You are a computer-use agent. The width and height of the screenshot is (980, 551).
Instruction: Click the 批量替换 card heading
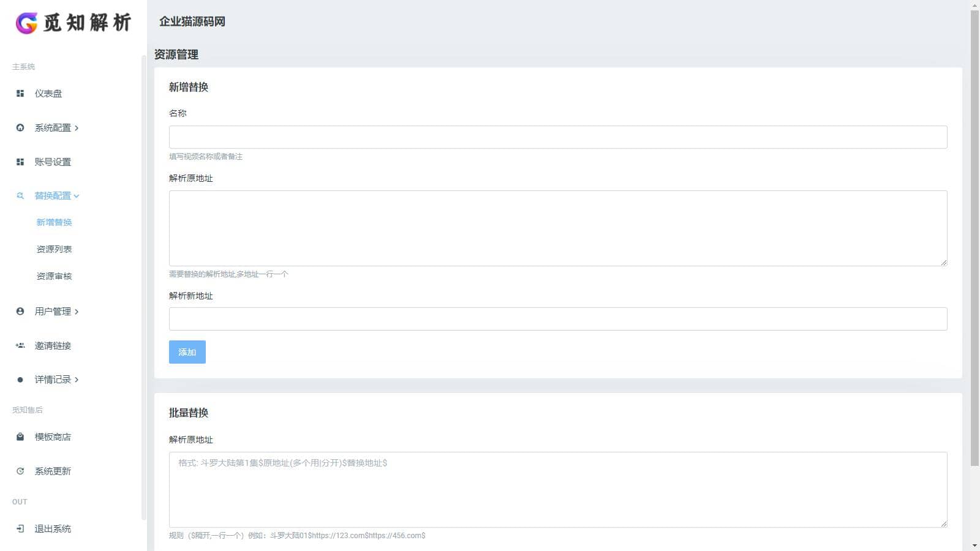pyautogui.click(x=189, y=413)
